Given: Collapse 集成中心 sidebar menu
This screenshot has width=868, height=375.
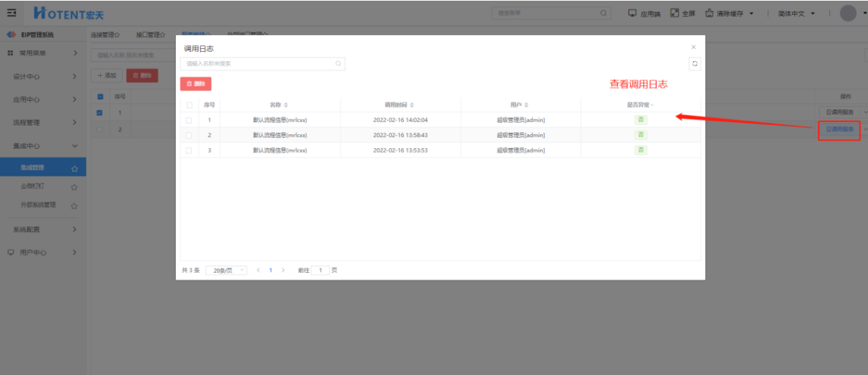Looking at the screenshot, I should (x=74, y=146).
